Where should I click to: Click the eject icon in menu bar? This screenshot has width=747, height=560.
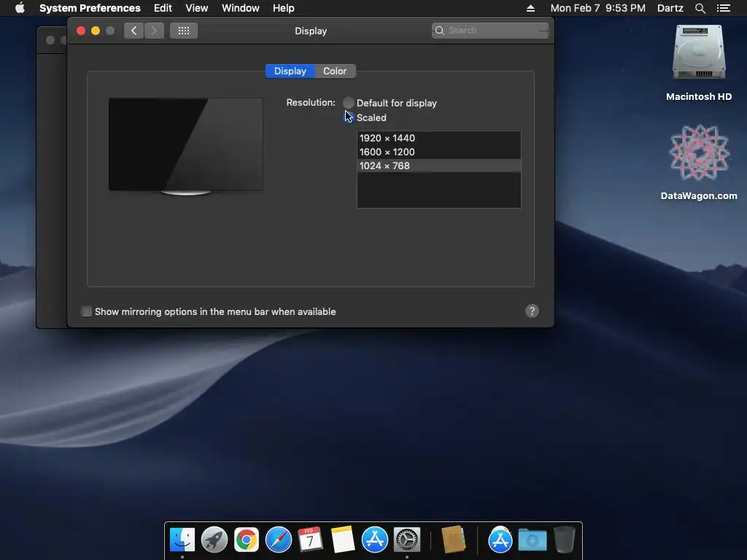530,8
